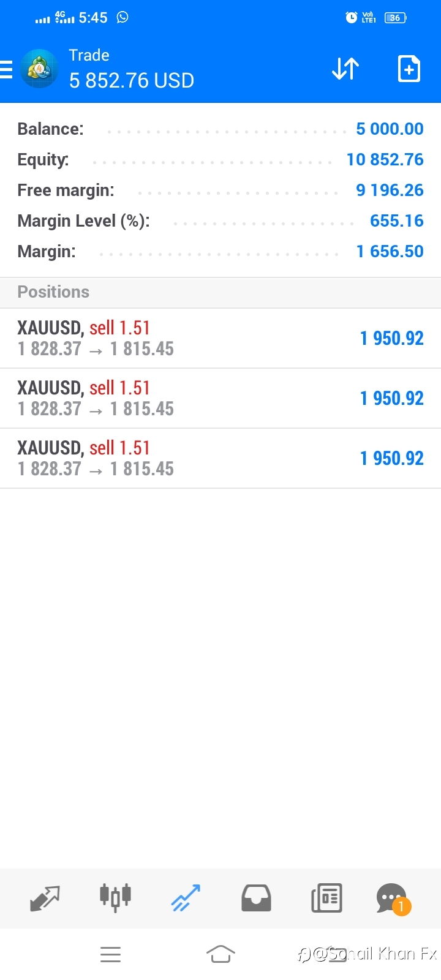
Task: Open Messages chat with notification badge
Action: click(392, 899)
